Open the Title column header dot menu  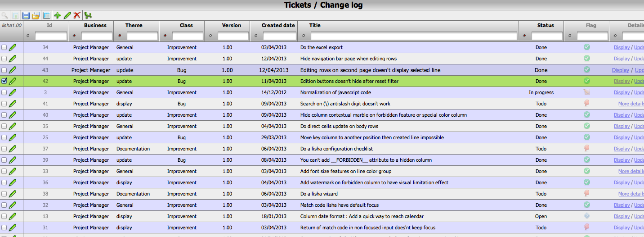(x=304, y=36)
